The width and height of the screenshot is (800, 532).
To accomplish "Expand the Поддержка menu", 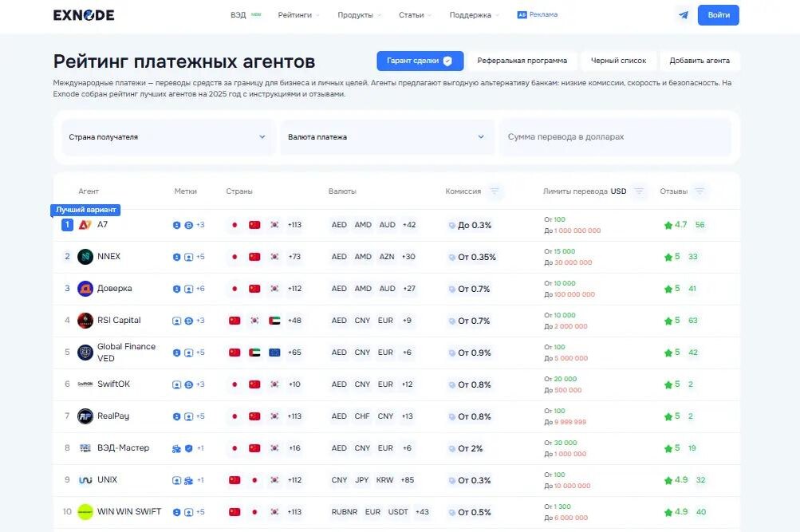I will 475,15.
